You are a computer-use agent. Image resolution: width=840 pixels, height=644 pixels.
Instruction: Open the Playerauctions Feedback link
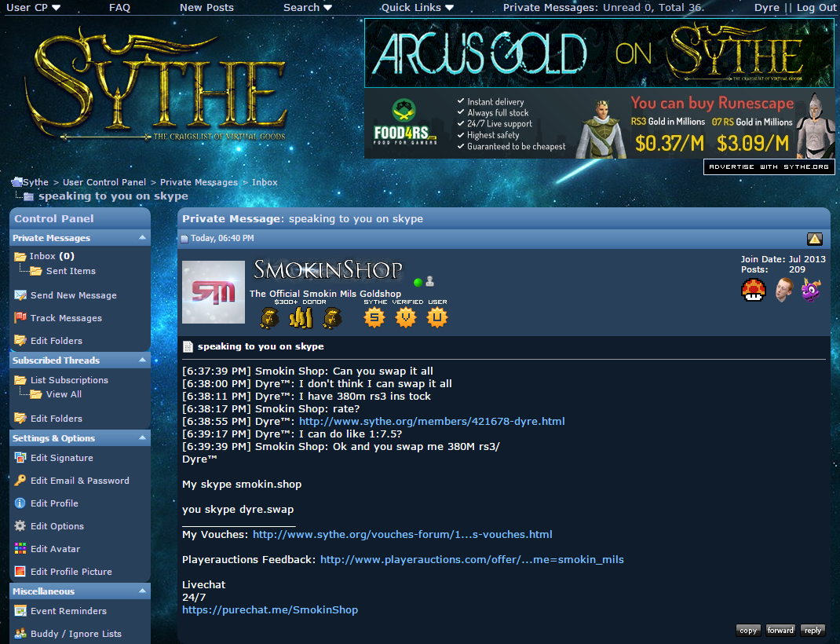[x=472, y=559]
